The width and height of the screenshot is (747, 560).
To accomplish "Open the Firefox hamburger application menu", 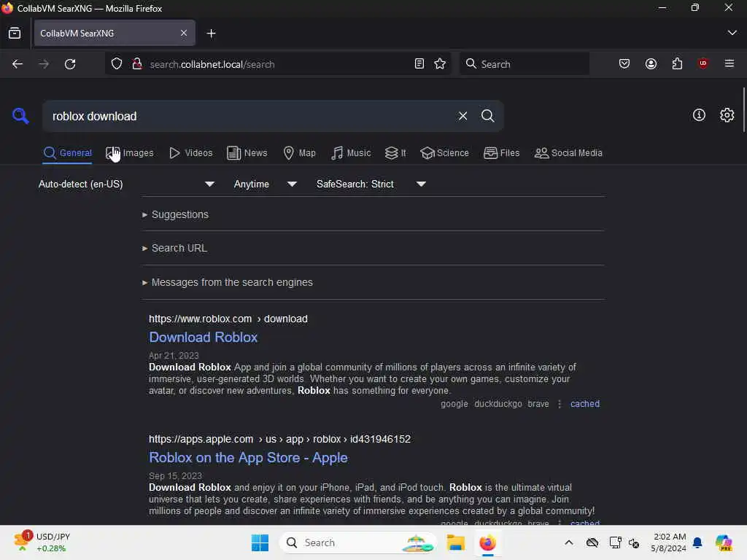I will 729,64.
